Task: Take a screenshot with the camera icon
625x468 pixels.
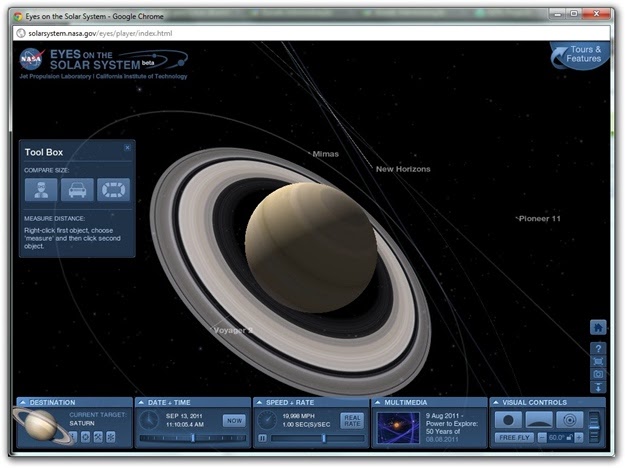Action: click(x=598, y=374)
